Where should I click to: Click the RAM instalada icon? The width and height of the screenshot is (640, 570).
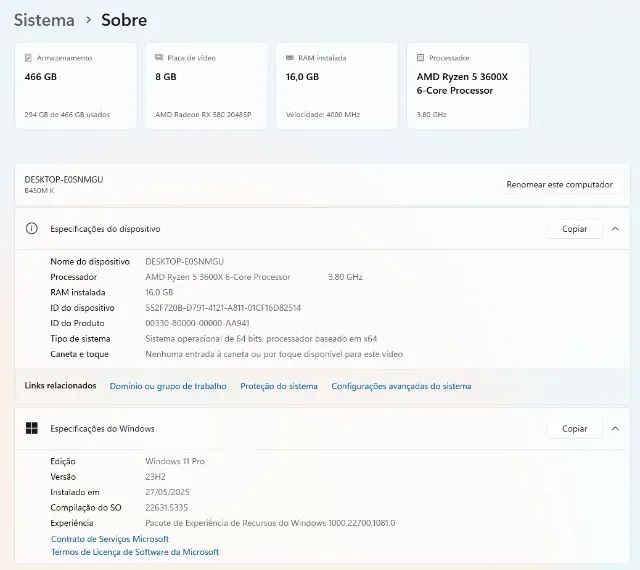290,58
